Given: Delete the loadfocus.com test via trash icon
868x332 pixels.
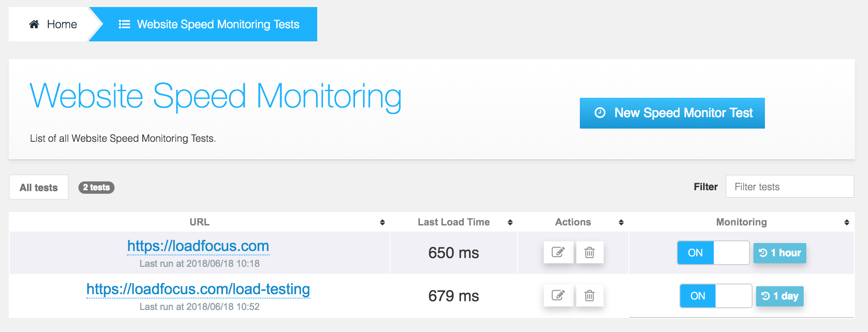Looking at the screenshot, I should 589,252.
